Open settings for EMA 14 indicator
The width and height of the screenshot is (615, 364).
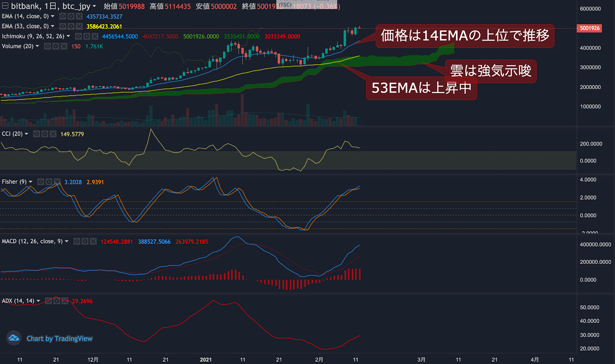click(71, 16)
